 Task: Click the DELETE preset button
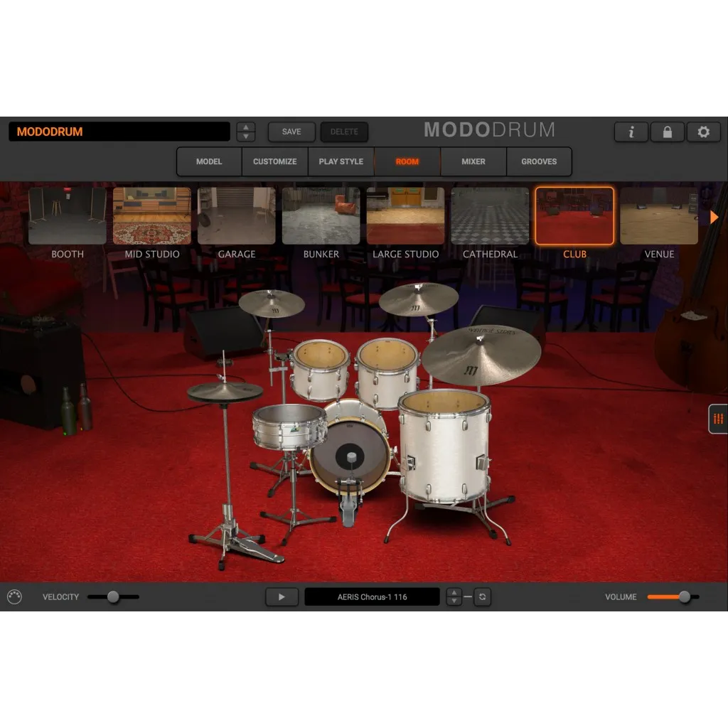click(x=344, y=132)
